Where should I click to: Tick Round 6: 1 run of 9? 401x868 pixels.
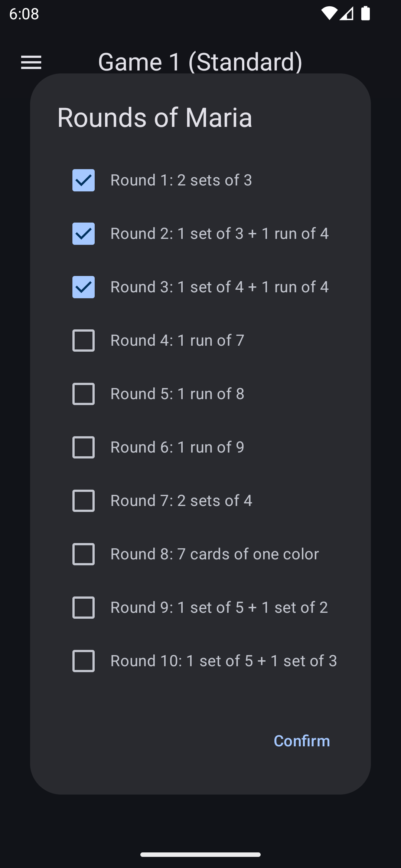coord(84,447)
